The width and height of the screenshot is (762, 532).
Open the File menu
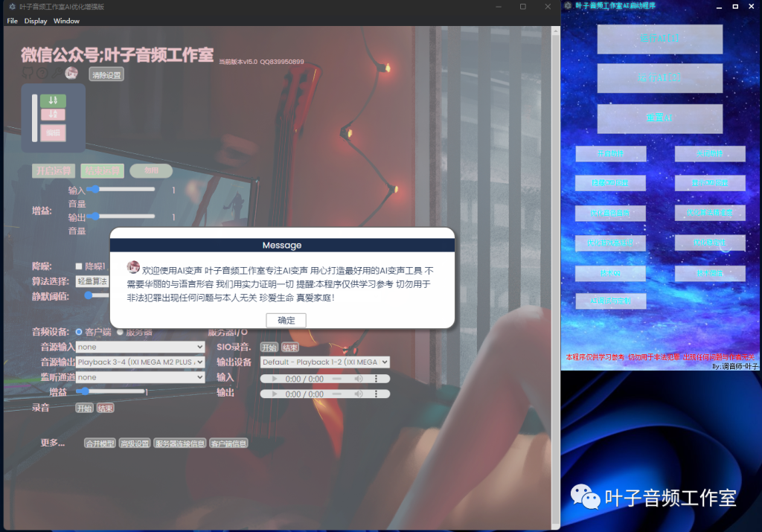(x=11, y=20)
